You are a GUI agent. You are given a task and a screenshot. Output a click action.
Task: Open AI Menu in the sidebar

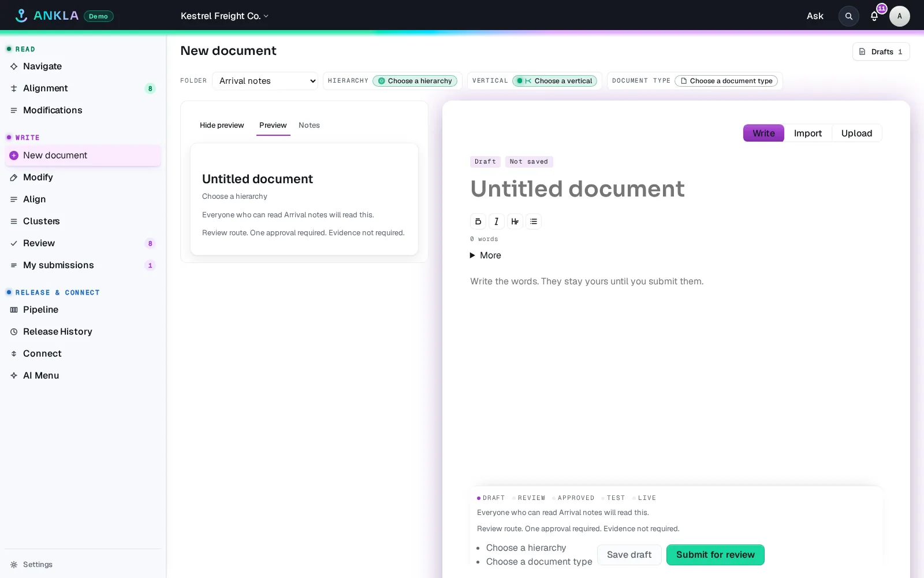tap(83, 376)
